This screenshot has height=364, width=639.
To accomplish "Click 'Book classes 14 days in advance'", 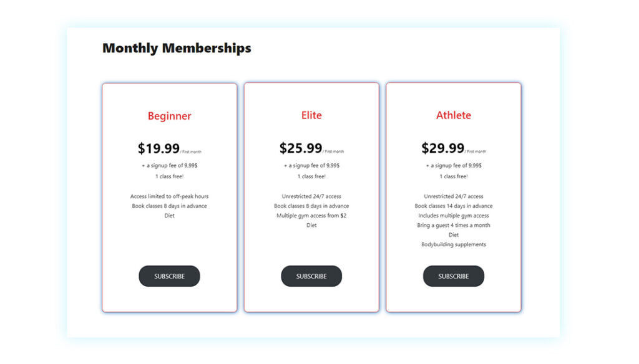I will point(454,206).
